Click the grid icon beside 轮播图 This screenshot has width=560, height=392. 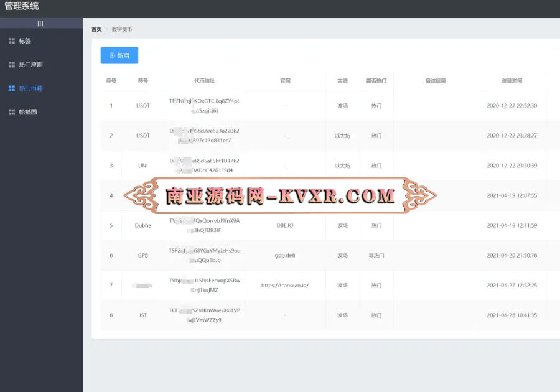click(12, 112)
